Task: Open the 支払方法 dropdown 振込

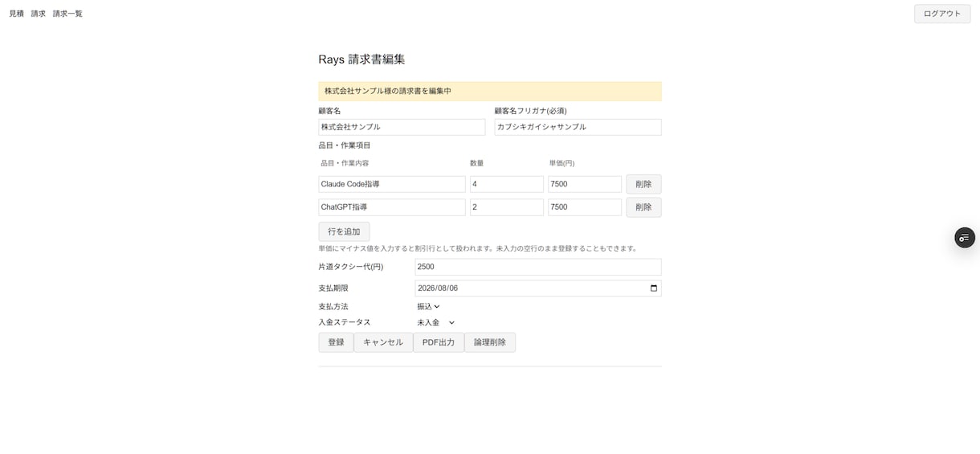Action: (x=428, y=307)
